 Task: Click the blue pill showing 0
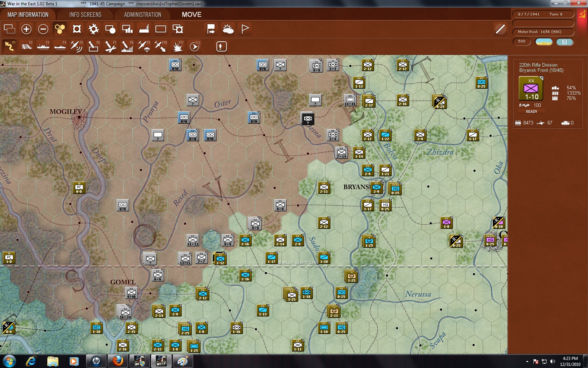(x=565, y=42)
